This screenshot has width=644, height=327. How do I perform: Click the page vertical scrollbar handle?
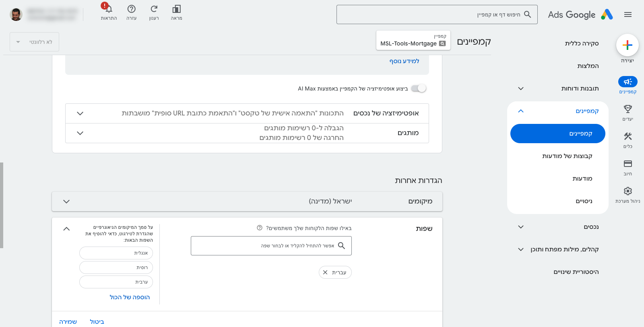pyautogui.click(x=2, y=205)
